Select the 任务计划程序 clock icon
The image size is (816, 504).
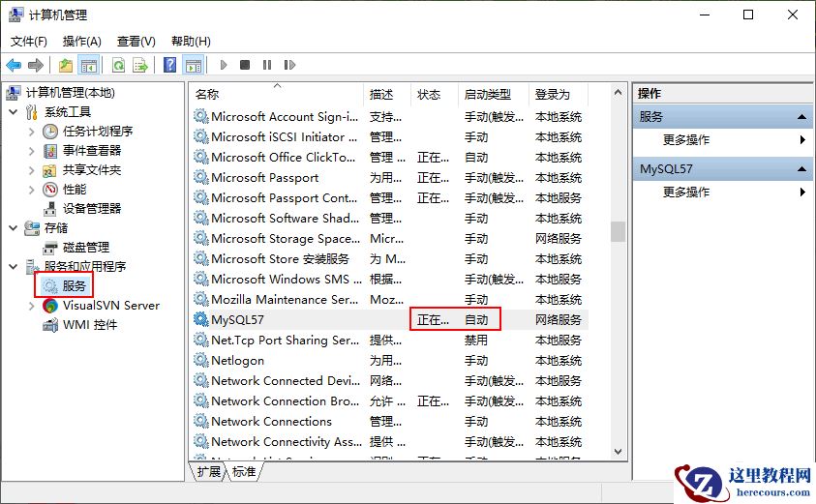click(50, 132)
